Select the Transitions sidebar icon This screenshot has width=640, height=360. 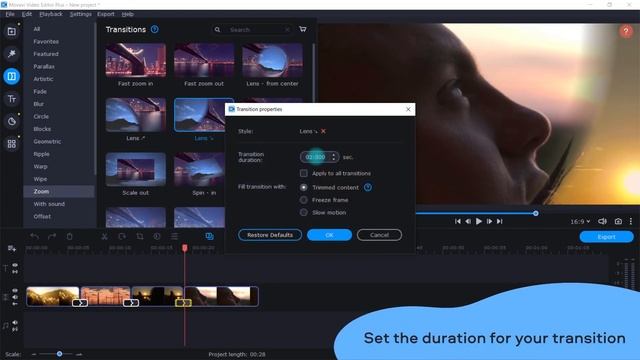coord(11,76)
